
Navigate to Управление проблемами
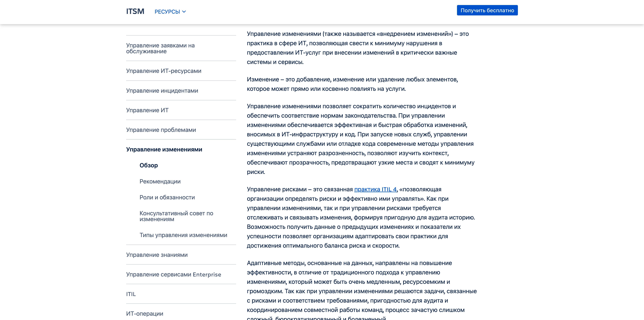161,130
